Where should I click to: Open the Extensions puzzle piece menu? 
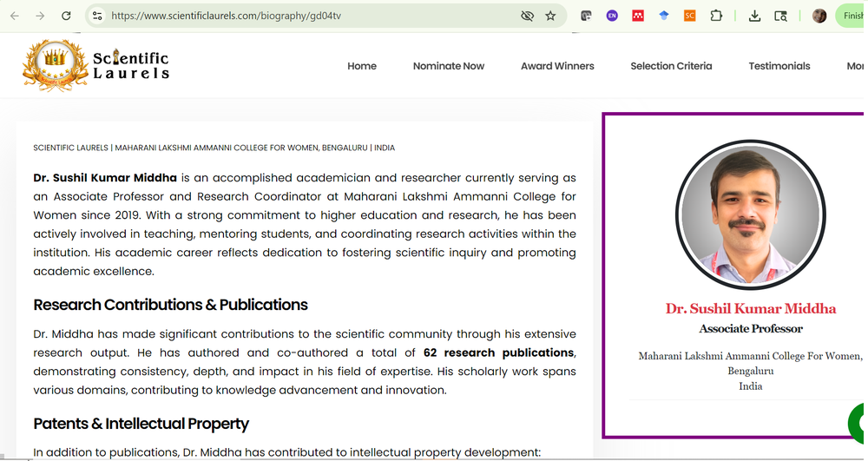pyautogui.click(x=716, y=16)
